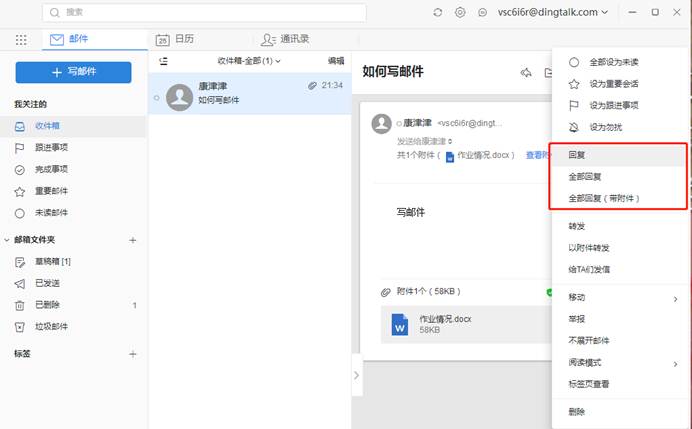Toggle unread dot on 康津津 email
This screenshot has height=429, width=692.
[x=157, y=97]
